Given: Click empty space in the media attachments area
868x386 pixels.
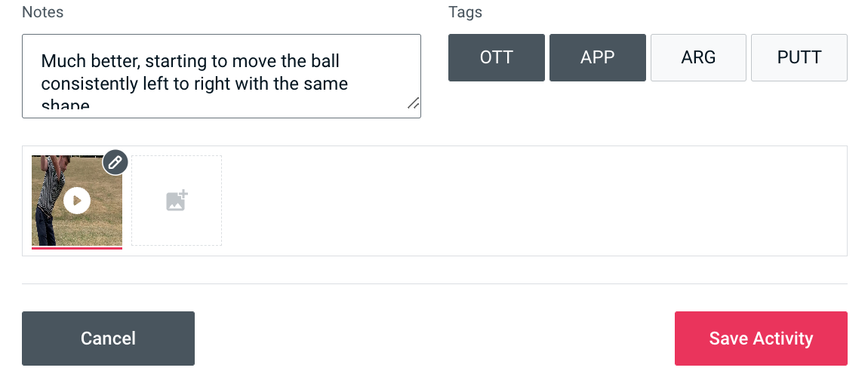Looking at the screenshot, I should (528, 201).
